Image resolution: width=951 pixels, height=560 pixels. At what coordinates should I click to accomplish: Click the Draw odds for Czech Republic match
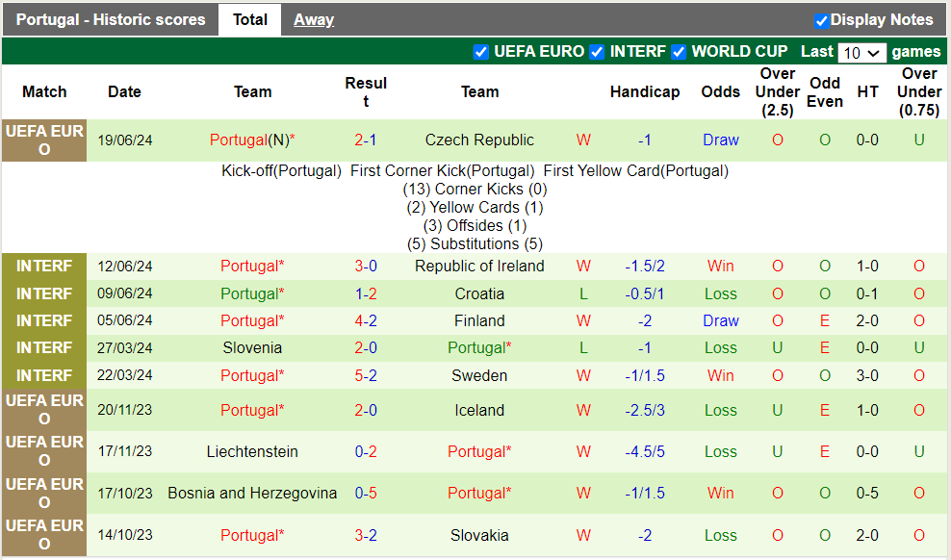point(721,140)
